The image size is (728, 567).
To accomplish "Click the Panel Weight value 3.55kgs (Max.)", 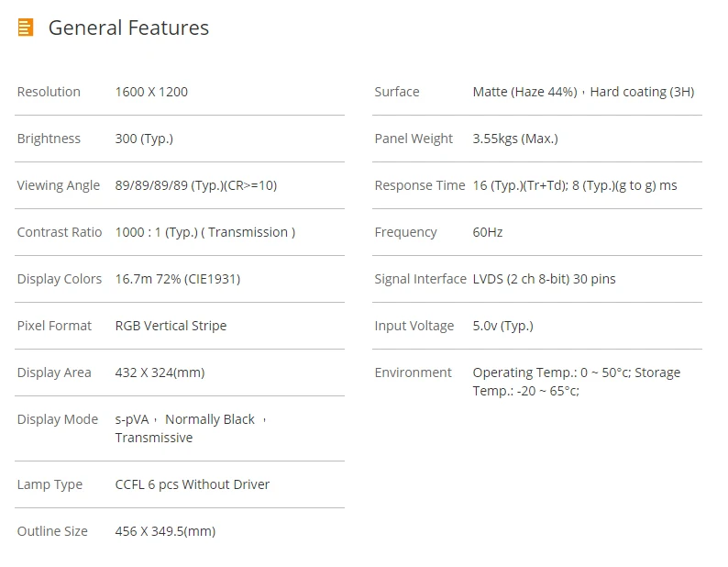I will pyautogui.click(x=515, y=139).
